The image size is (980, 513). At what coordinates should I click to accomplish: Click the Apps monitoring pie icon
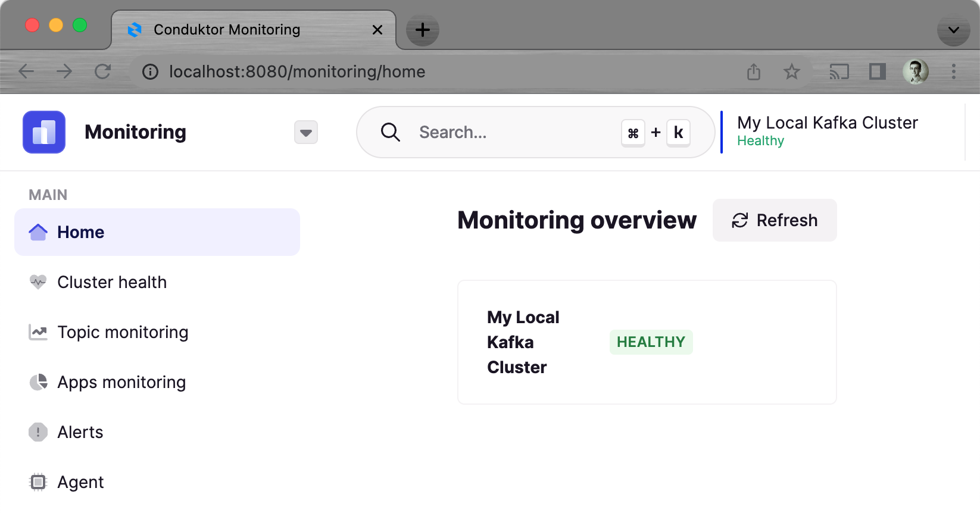tap(38, 382)
